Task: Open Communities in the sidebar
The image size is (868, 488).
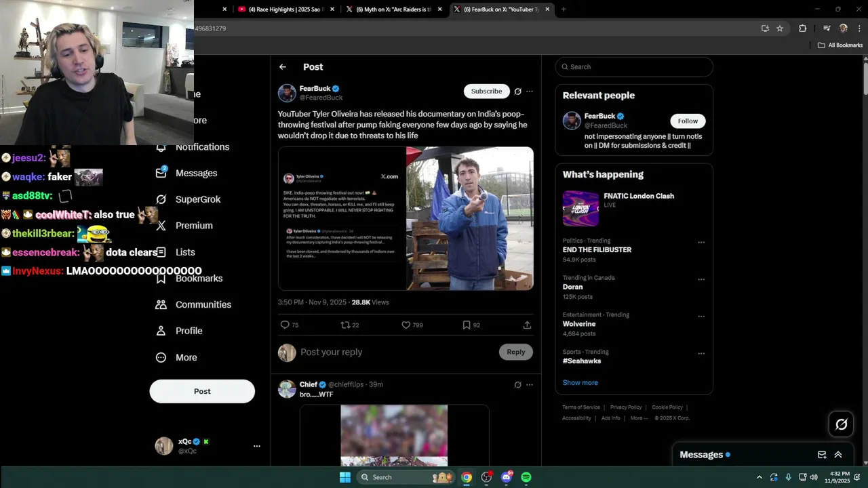Action: click(x=193, y=304)
